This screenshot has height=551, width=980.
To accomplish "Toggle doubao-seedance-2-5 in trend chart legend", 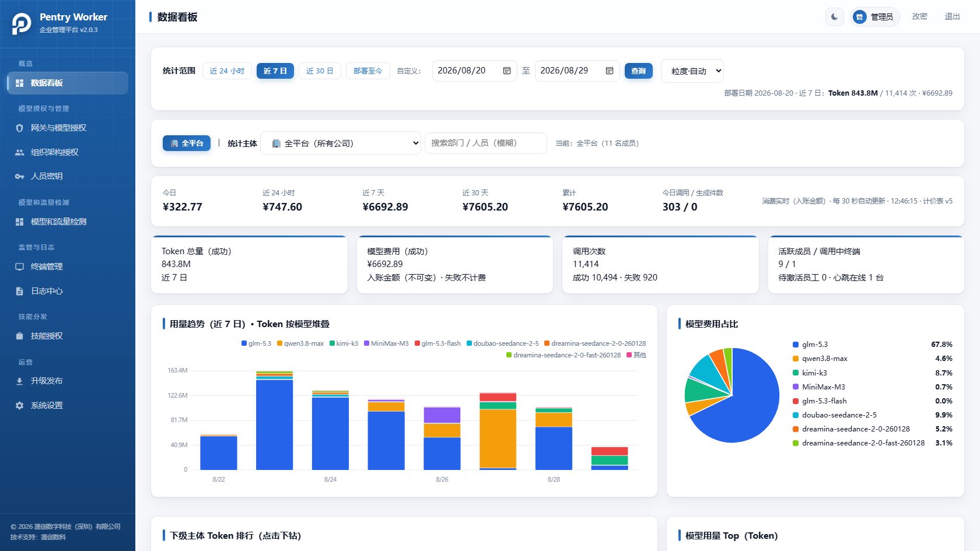I will coord(503,343).
